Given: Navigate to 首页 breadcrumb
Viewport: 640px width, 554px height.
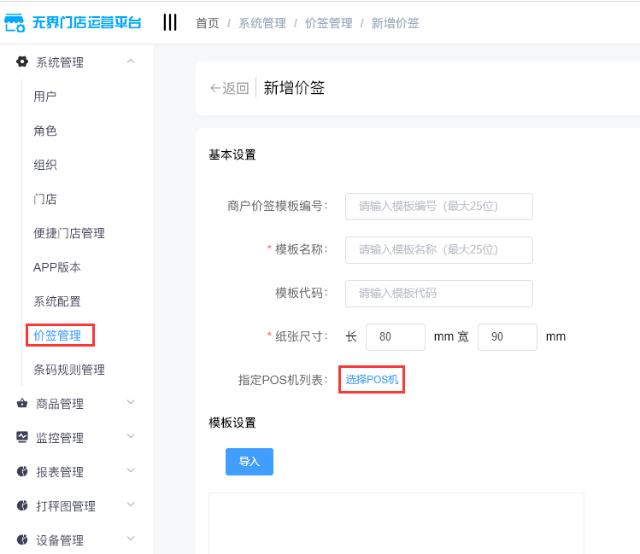Looking at the screenshot, I should point(207,23).
